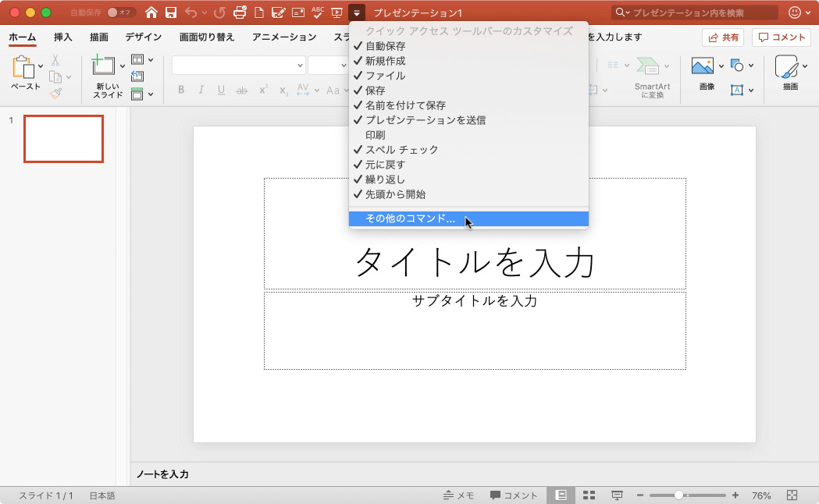Click the 共有 share button
This screenshot has width=819, height=504.
tap(723, 37)
